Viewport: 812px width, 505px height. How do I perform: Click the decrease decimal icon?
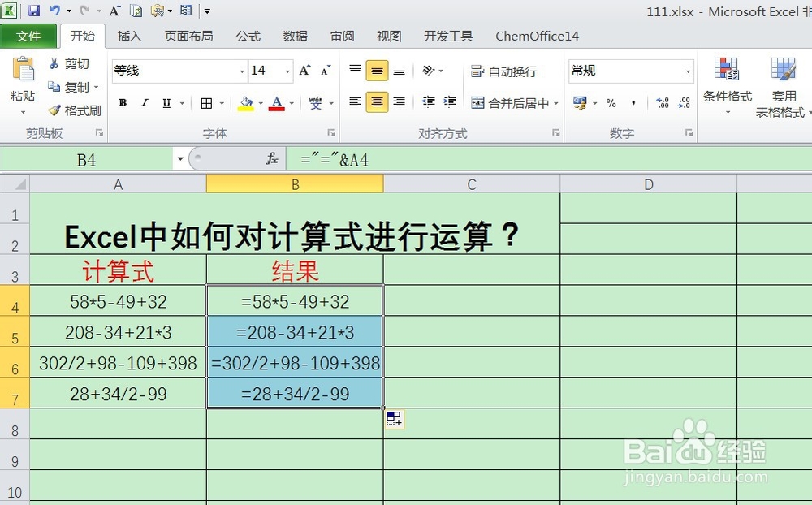(x=684, y=102)
